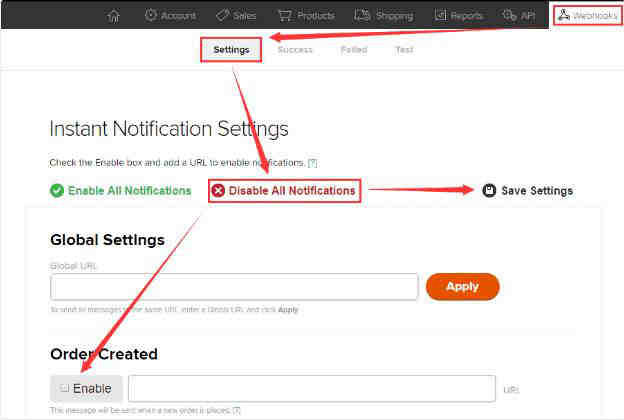Viewport: 624px width, 420px height.
Task: Click Save Settings
Action: coord(527,191)
